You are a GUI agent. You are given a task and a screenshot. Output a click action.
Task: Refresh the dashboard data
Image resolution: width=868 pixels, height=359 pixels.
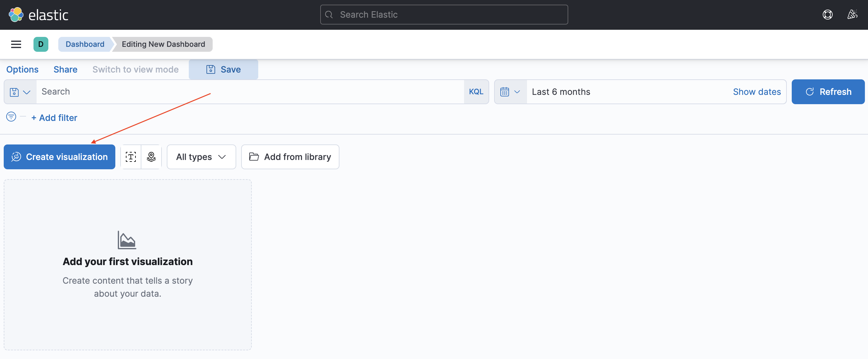pos(828,92)
